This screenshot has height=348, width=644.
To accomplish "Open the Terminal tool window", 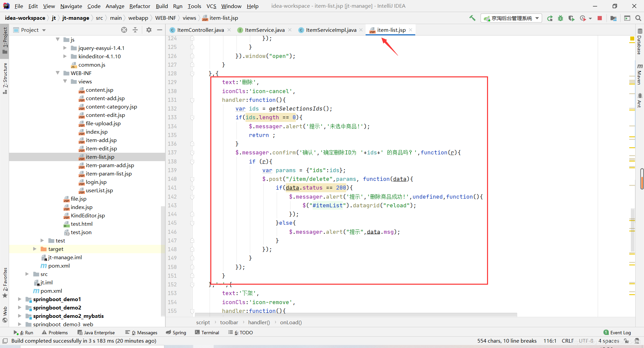I will (207, 333).
